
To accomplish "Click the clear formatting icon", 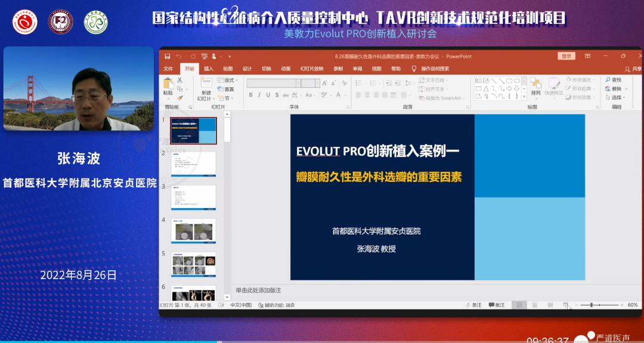I will (x=344, y=83).
